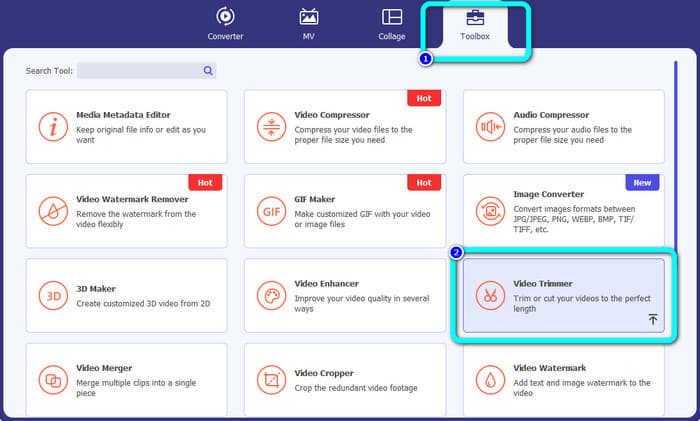The image size is (700, 421).
Task: Select the Image Converter icon
Action: click(x=490, y=212)
